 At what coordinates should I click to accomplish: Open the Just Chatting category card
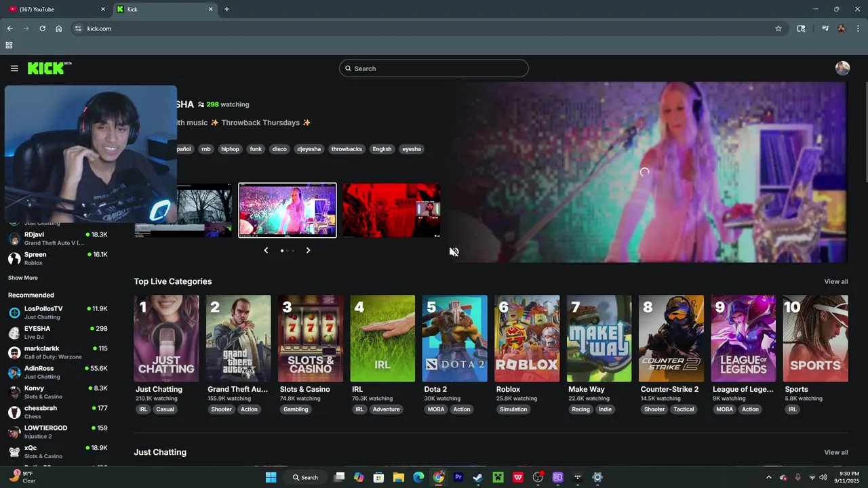click(x=166, y=338)
